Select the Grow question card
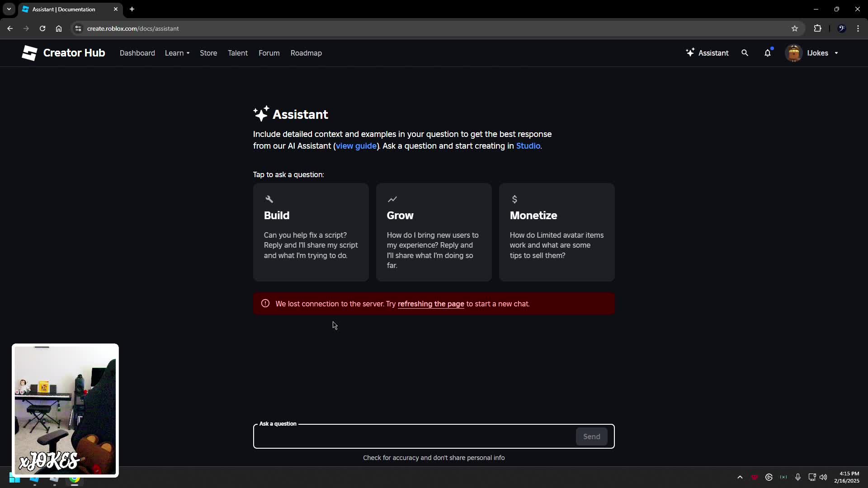The width and height of the screenshot is (868, 488). [434, 232]
